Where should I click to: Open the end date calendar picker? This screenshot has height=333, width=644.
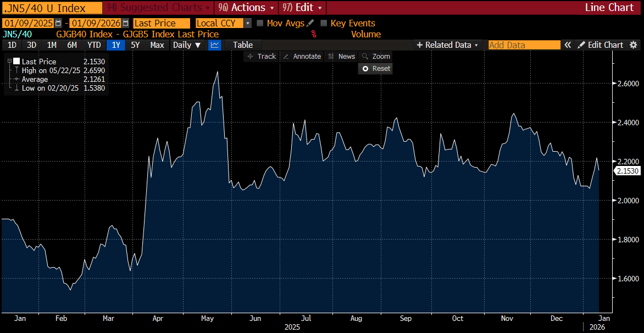pyautogui.click(x=126, y=24)
